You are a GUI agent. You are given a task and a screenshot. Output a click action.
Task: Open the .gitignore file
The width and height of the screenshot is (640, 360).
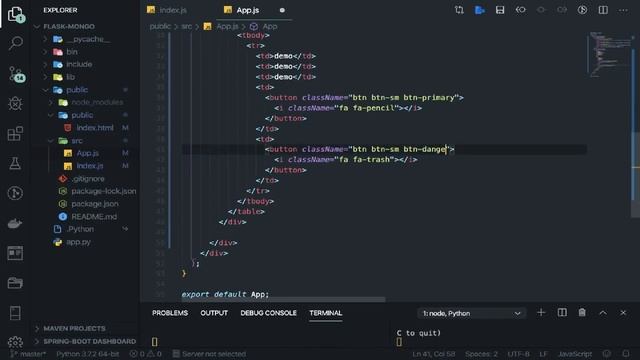point(88,179)
